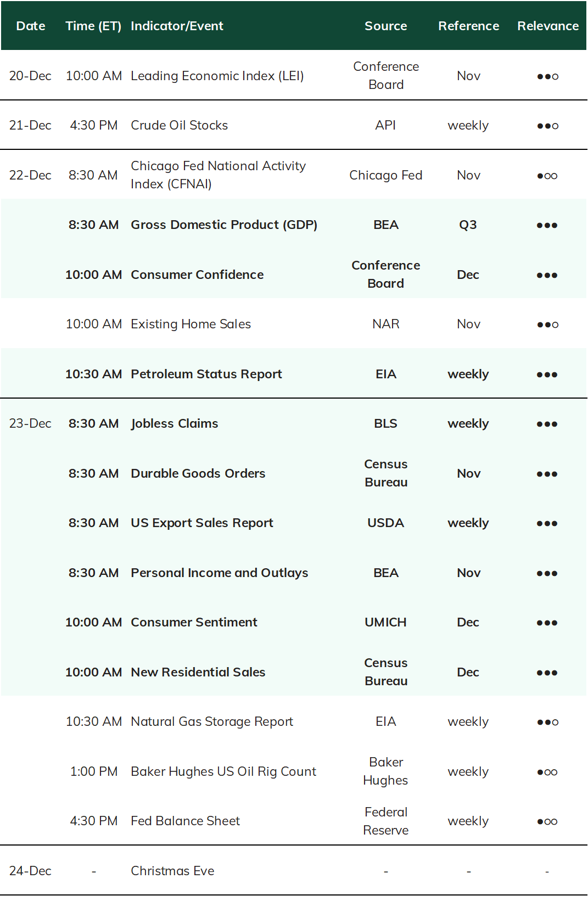Screen dimensions: 588x901
Task: Click relevance dots for Fed Balance Sheet
Action: pos(547,821)
